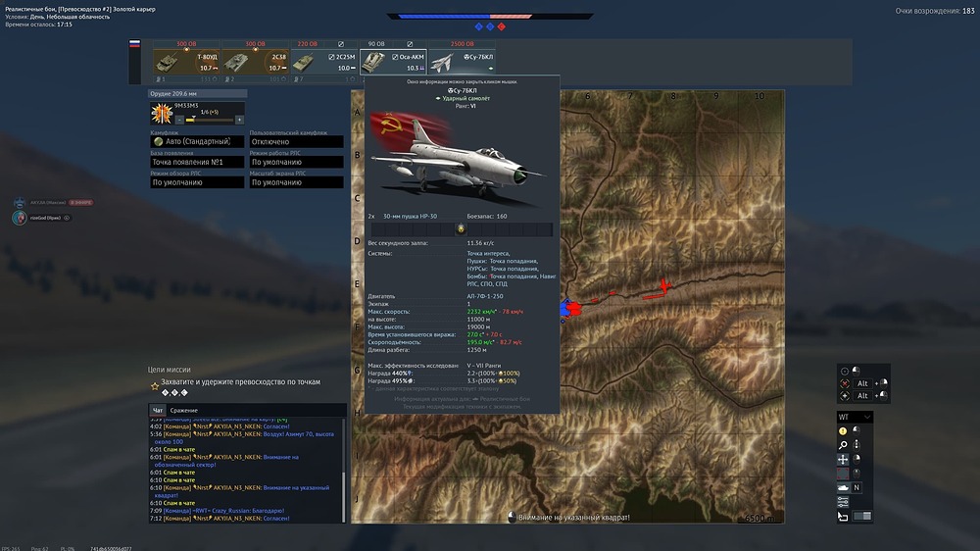Click the white cross target marker icon
980x551 pixels.
pyautogui.click(x=845, y=396)
